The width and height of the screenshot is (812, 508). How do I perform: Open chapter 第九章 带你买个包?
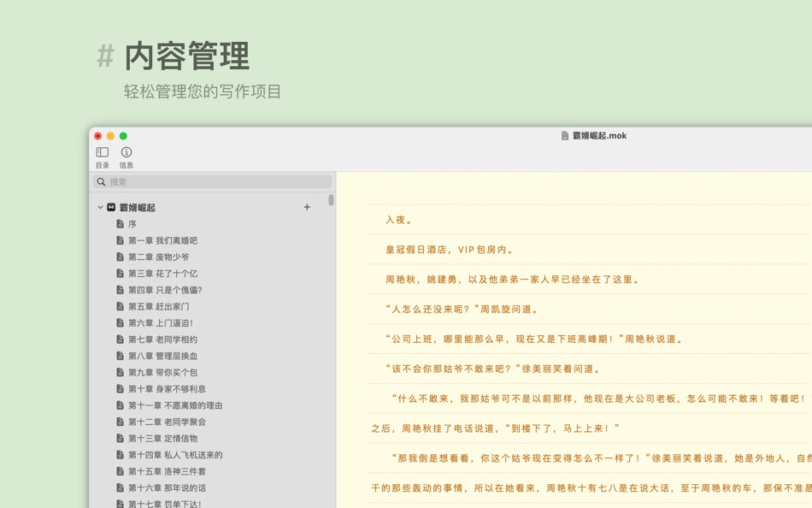(x=162, y=373)
